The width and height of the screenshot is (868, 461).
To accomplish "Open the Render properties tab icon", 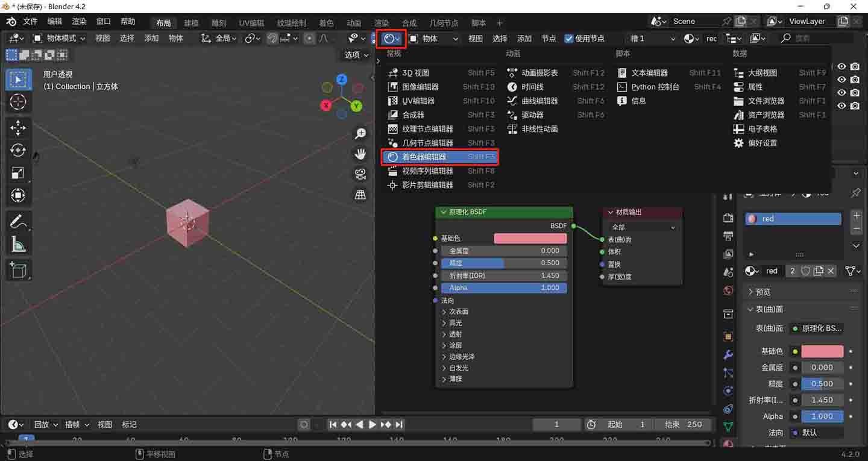I will [x=728, y=218].
